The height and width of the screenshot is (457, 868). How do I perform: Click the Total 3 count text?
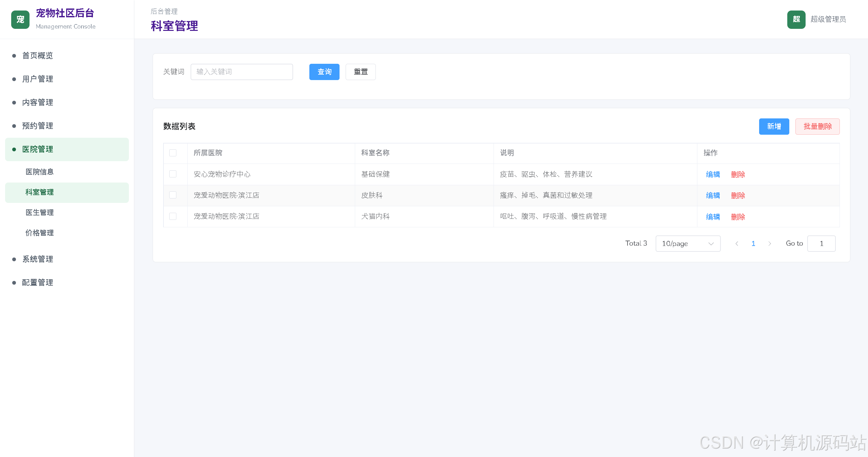[x=636, y=243]
